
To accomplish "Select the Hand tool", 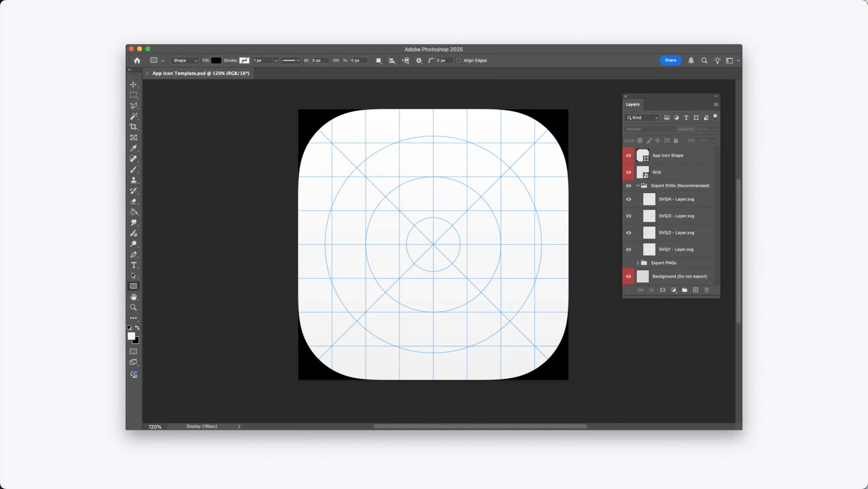I will point(133,297).
